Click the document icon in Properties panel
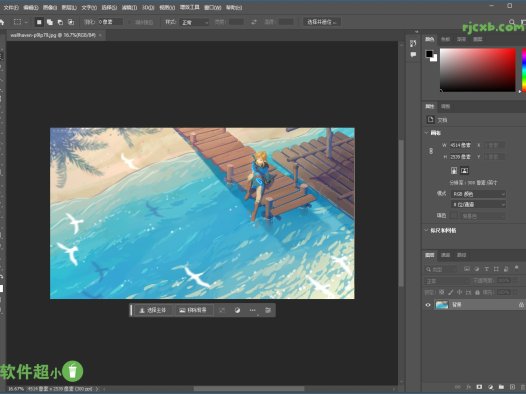The image size is (526, 394). 430,120
